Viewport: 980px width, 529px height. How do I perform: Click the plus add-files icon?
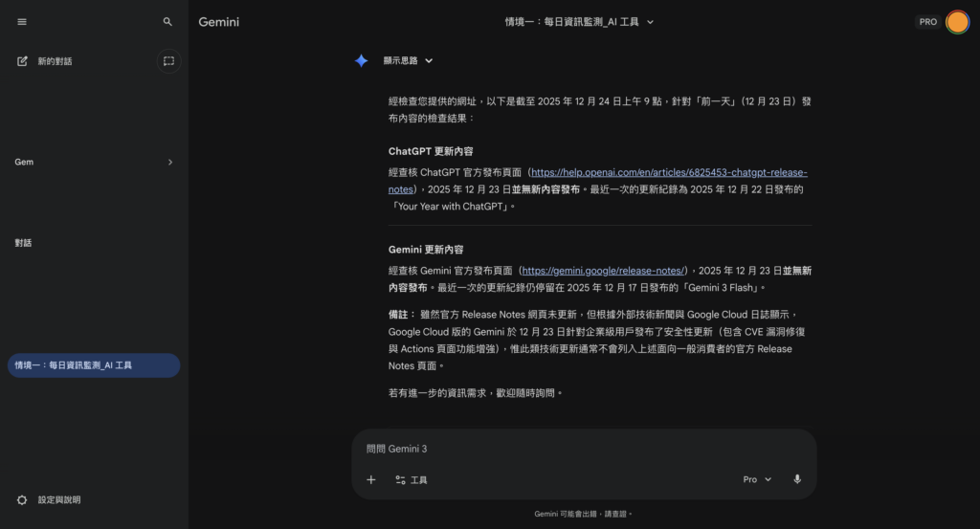pos(371,479)
